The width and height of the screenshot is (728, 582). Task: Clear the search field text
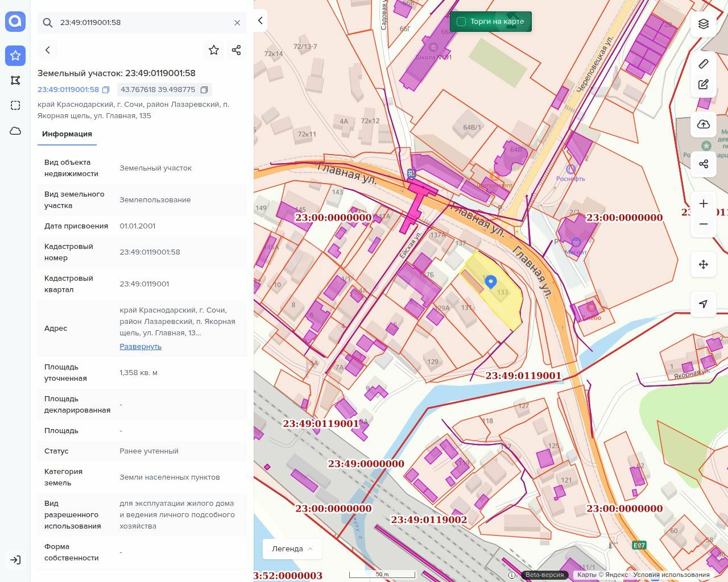(237, 23)
